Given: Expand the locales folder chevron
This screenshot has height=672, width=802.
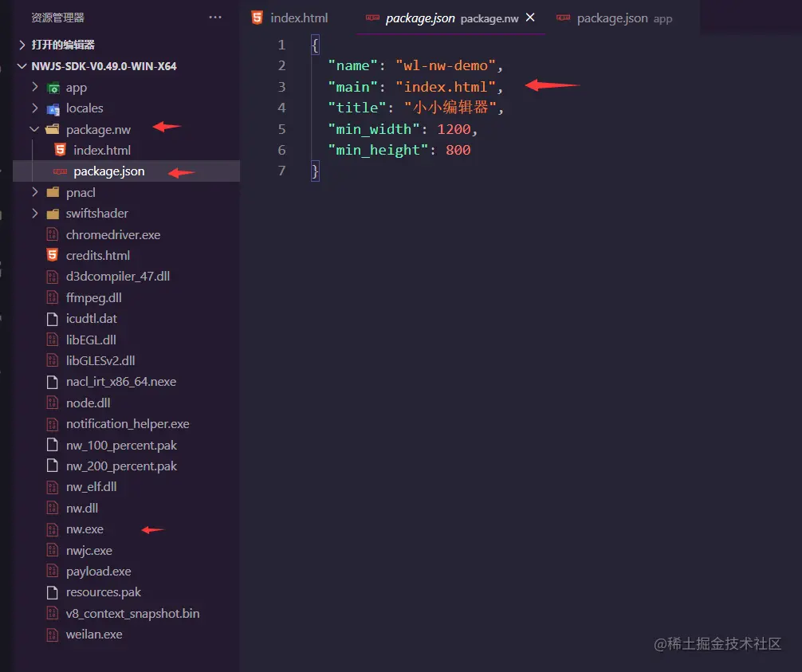Looking at the screenshot, I should (x=35, y=108).
